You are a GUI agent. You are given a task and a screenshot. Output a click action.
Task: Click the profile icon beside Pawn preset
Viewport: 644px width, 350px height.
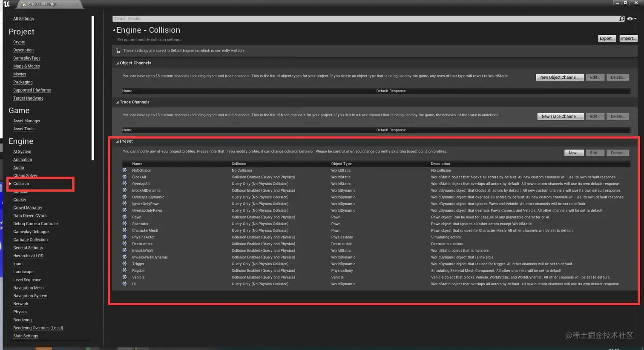coord(125,217)
